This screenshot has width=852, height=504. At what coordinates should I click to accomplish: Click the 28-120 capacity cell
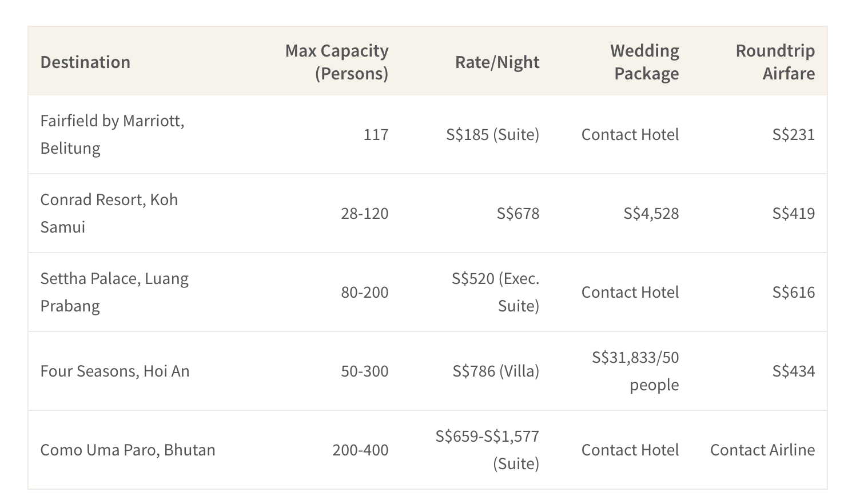[x=364, y=213]
